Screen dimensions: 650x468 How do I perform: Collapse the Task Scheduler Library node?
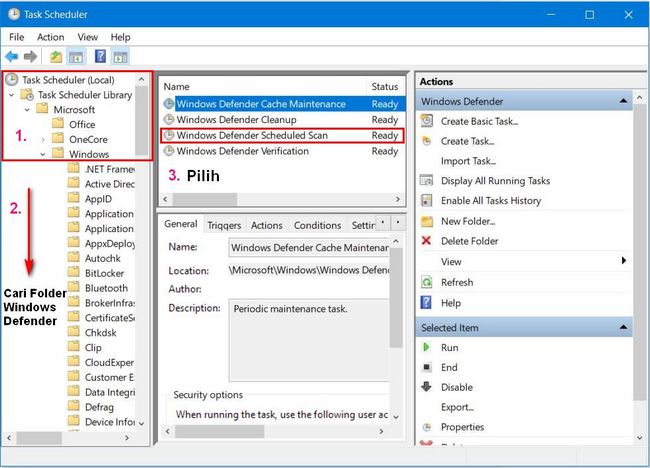[12, 95]
